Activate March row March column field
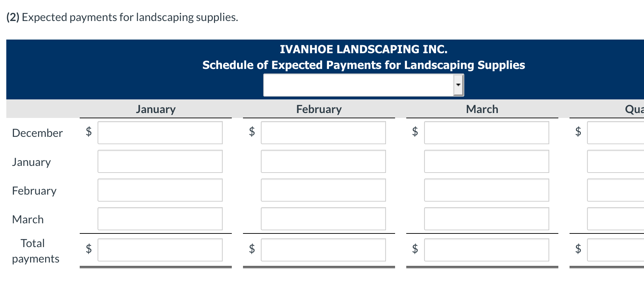Image resolution: width=644 pixels, height=294 pixels. (487, 219)
